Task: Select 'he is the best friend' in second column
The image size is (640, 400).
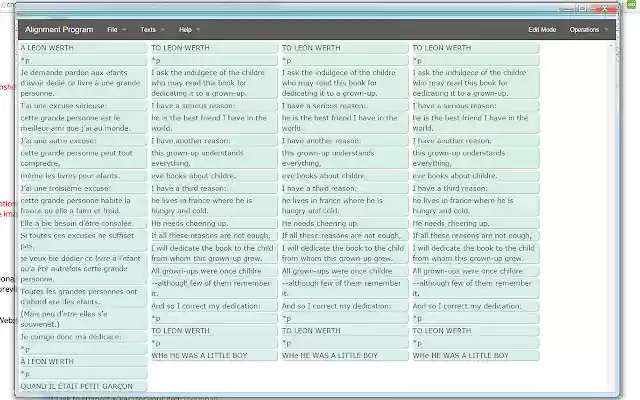Action: [214, 123]
